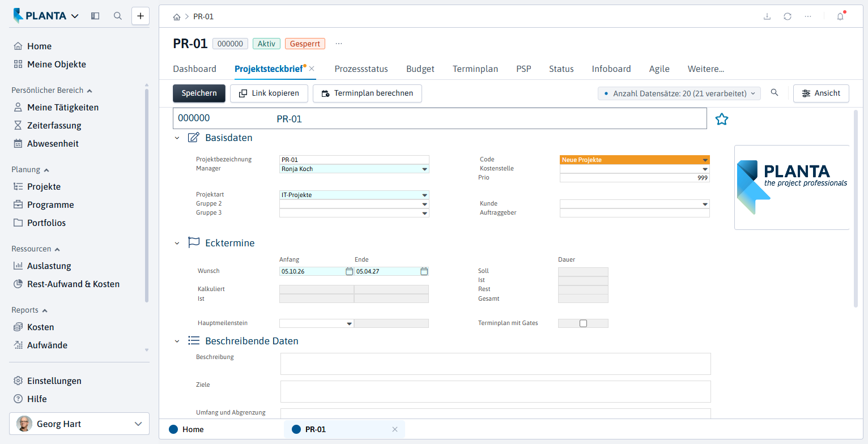868x444 pixels.
Task: Open the Manager dropdown
Action: [424, 169]
